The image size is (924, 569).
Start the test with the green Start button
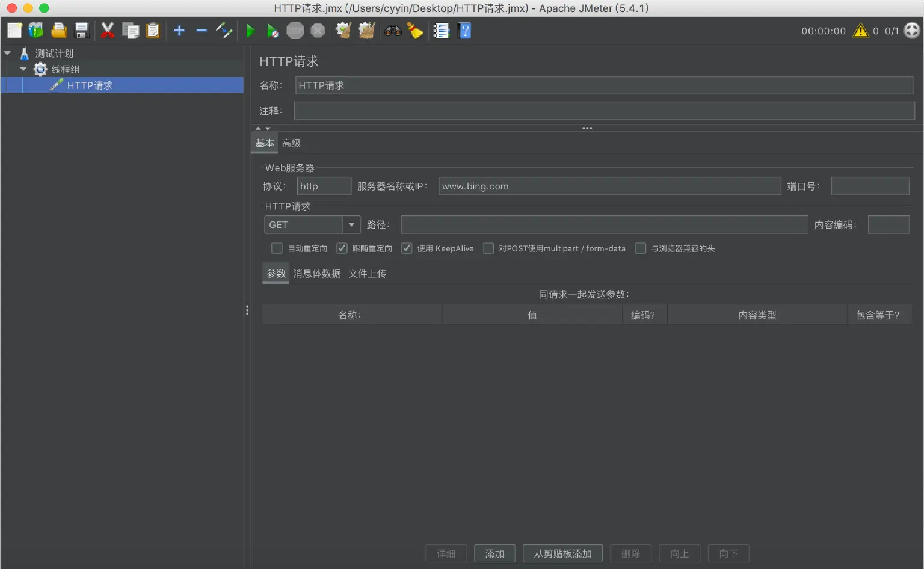pos(251,31)
